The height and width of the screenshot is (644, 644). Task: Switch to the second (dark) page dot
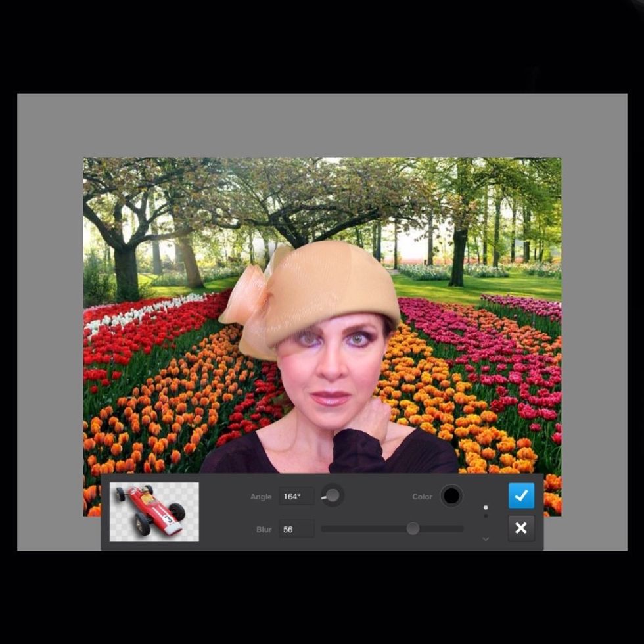point(486,516)
